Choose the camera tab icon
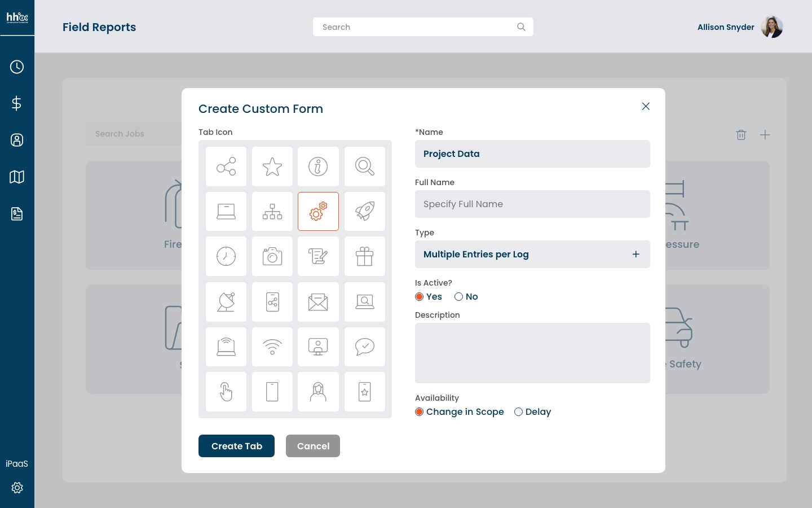 tap(272, 256)
